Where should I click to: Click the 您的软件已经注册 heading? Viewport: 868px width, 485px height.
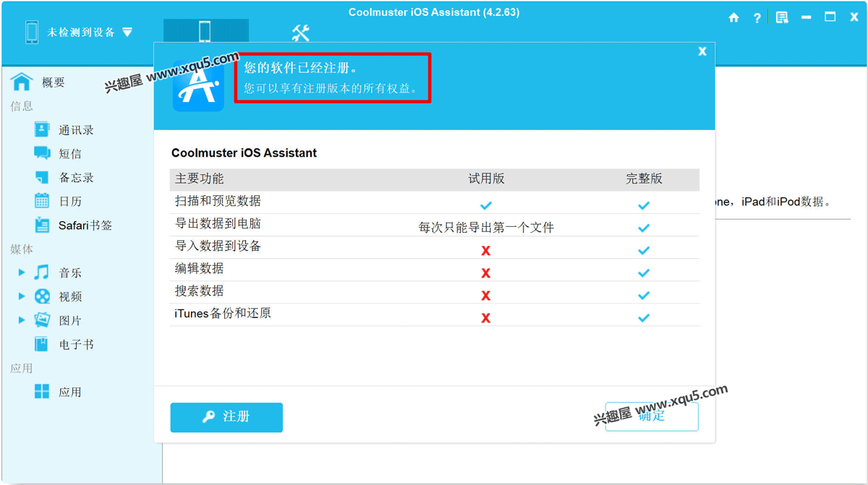coord(300,68)
